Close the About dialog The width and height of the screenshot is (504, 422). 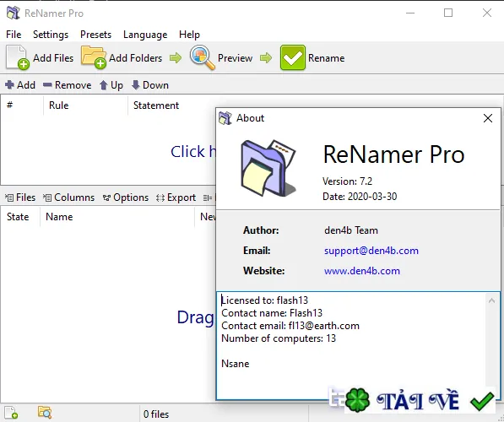[x=488, y=118]
